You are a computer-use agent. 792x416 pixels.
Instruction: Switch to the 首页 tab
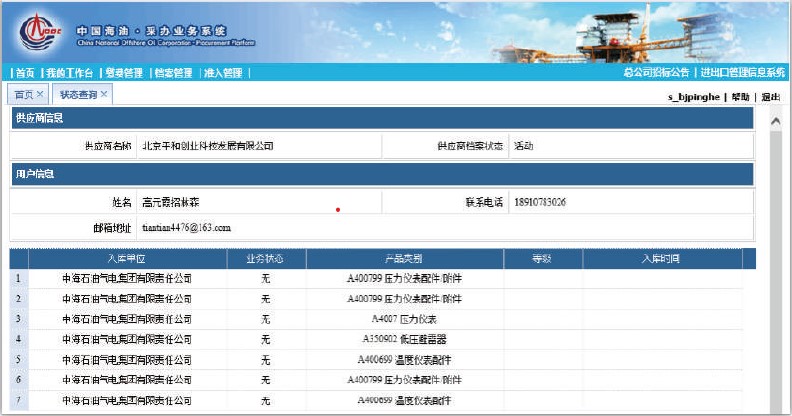(x=23, y=94)
